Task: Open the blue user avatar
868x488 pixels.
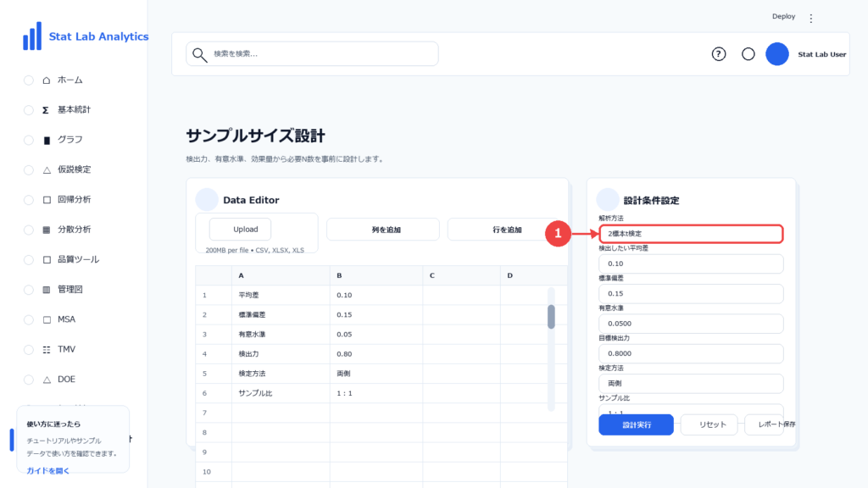Action: pyautogui.click(x=777, y=54)
